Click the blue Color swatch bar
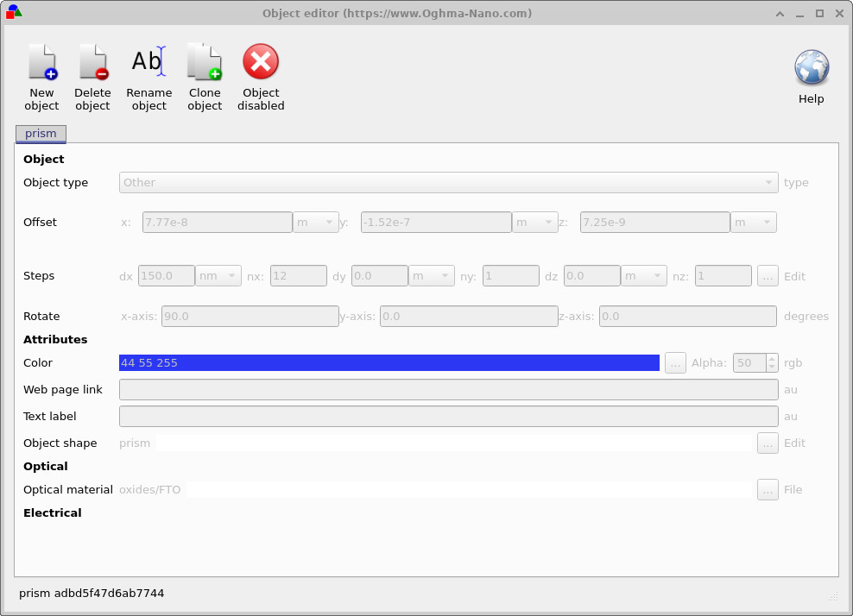The height and width of the screenshot is (616, 853). click(389, 362)
